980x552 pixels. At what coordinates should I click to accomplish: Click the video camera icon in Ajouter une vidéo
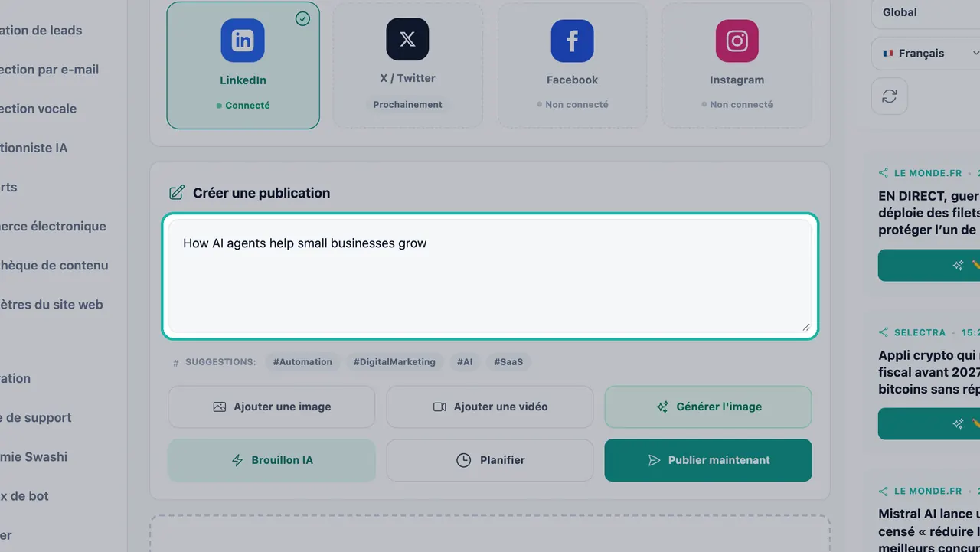tap(439, 407)
